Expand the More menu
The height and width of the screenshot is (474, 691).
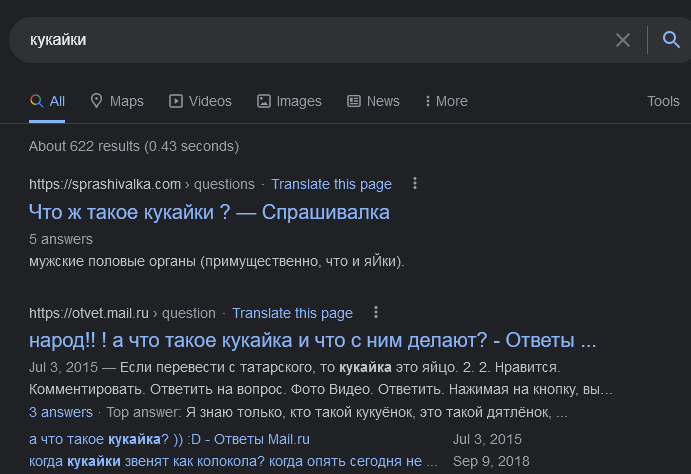pos(446,101)
